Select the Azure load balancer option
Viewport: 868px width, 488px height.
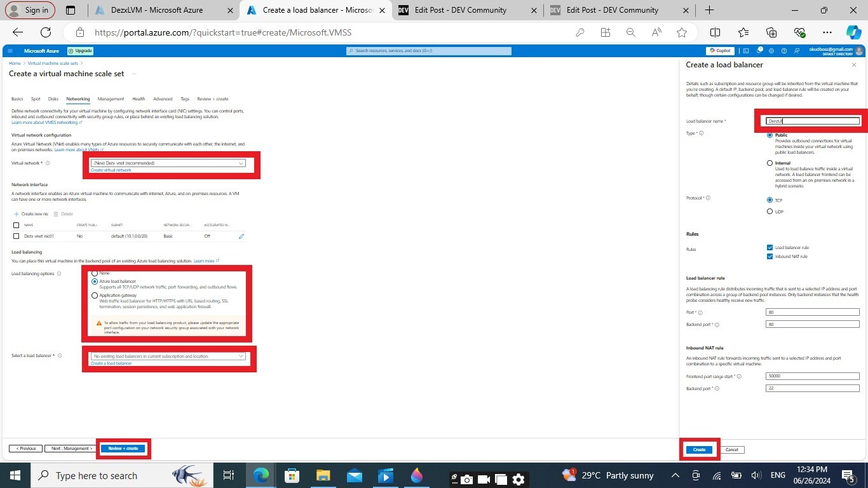click(x=95, y=281)
